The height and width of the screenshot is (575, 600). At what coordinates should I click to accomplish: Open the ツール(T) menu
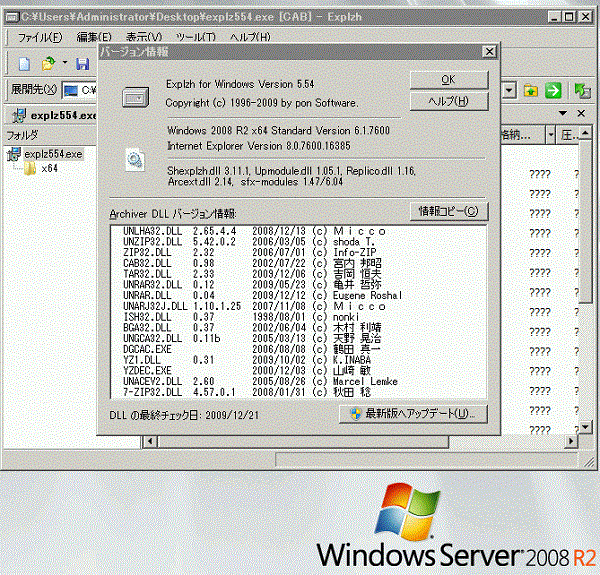[x=196, y=37]
